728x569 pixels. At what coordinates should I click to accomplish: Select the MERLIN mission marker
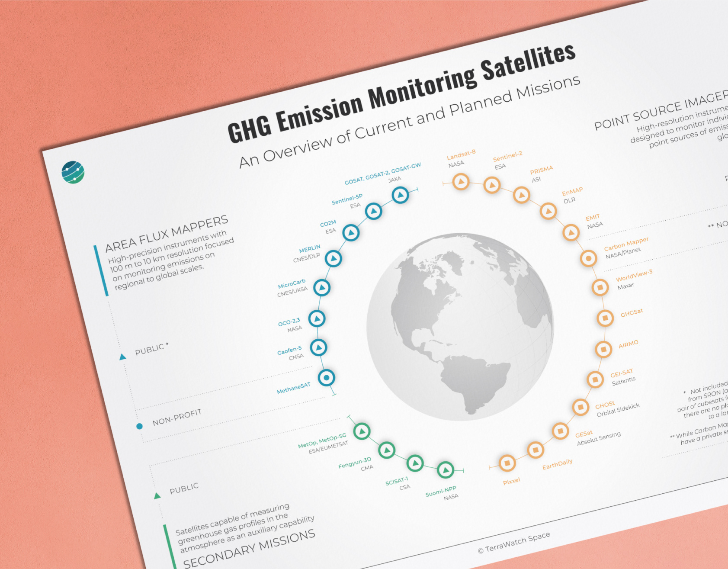[334, 259]
